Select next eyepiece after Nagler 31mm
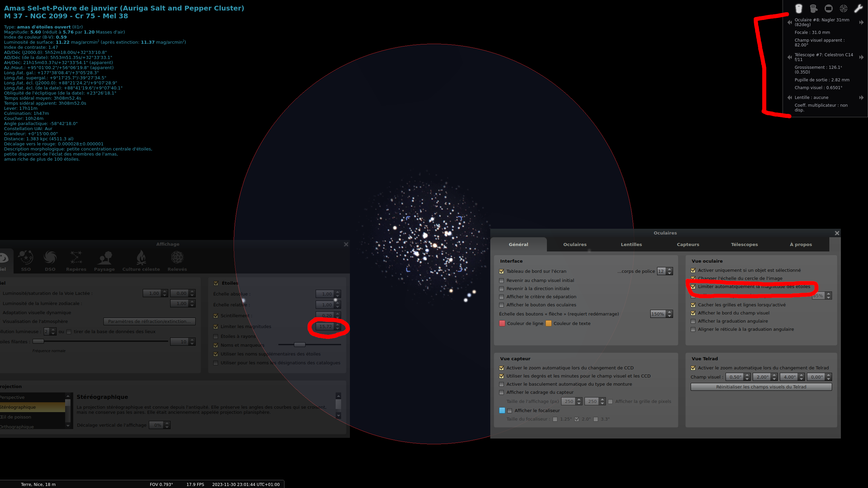Image resolution: width=868 pixels, height=488 pixels. [861, 22]
